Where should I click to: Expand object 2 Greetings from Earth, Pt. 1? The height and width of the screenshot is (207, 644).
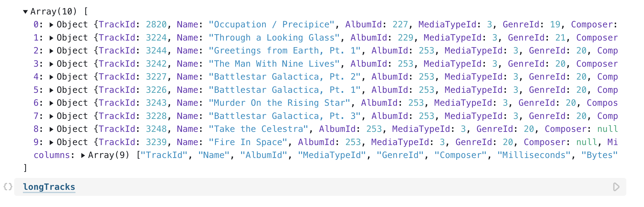coord(52,51)
